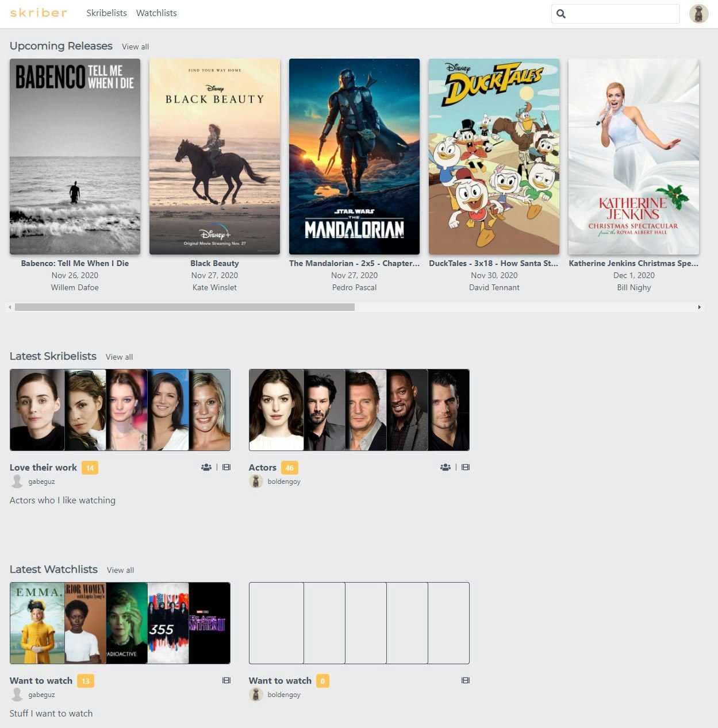Click actor name Bill Nighy
Viewport: 718px width, 728px height.
click(633, 287)
